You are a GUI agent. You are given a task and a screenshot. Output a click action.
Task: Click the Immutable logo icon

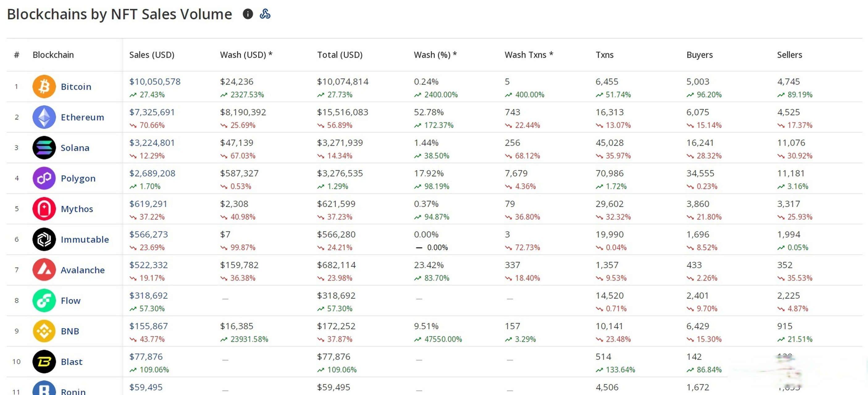click(x=44, y=239)
